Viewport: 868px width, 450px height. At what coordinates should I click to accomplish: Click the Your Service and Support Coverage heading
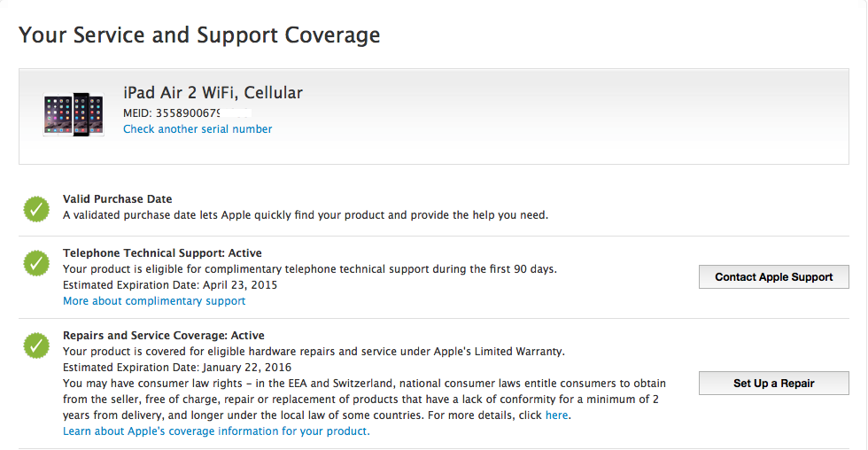[199, 35]
